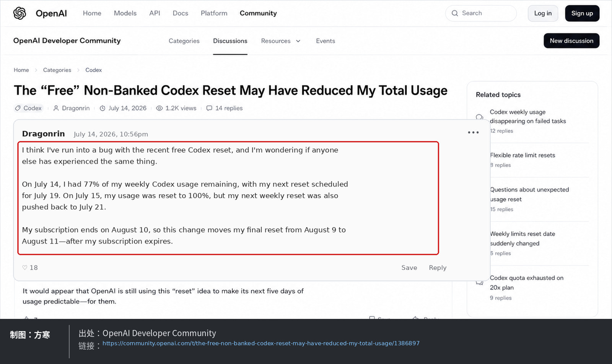
Task: Click the search magnifier icon
Action: 455,13
